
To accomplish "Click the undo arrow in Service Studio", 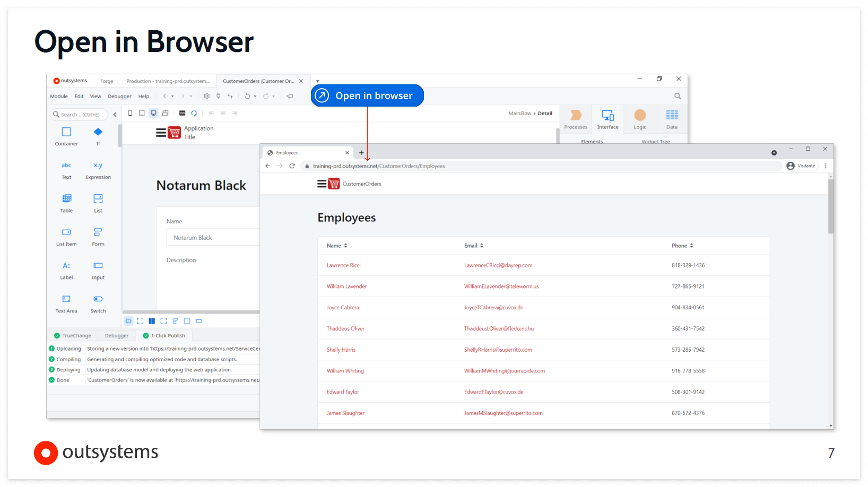I will (x=247, y=96).
